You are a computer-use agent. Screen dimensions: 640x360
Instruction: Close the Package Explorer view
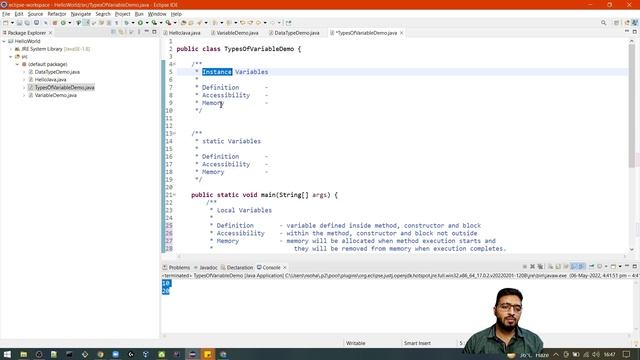point(51,33)
